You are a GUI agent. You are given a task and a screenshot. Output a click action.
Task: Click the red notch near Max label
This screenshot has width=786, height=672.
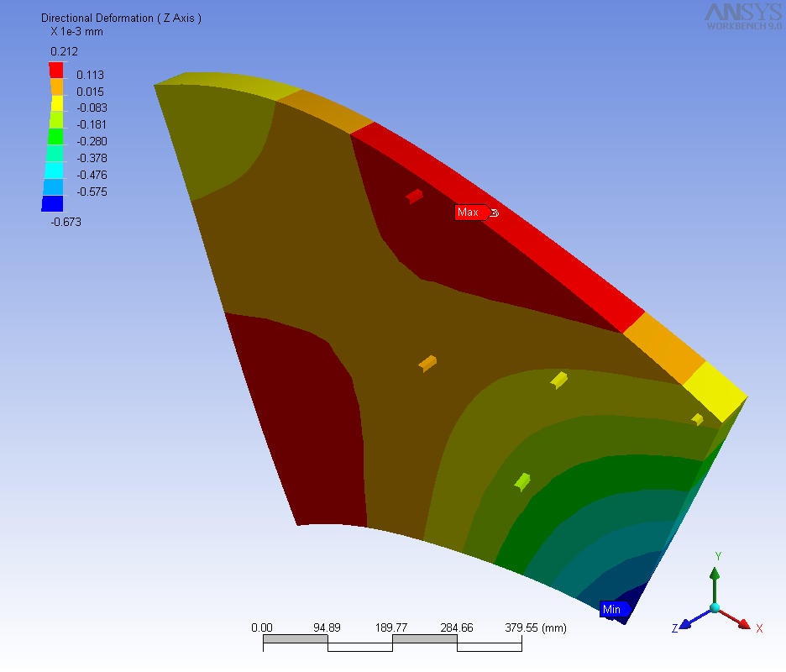(x=414, y=196)
